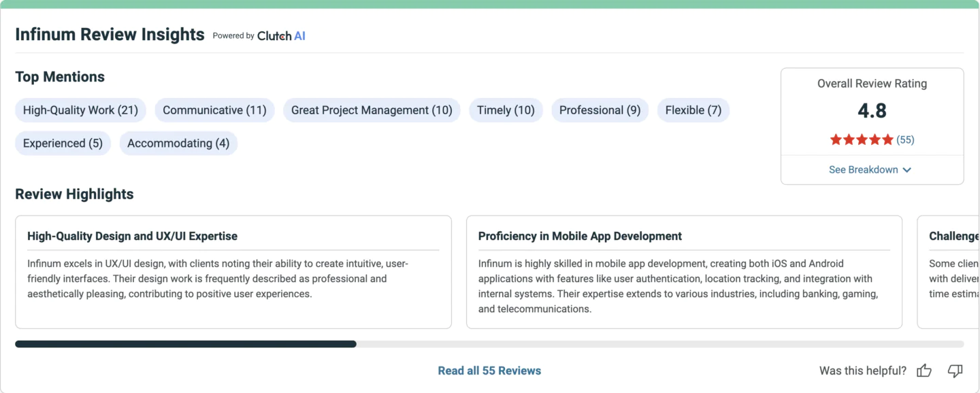The width and height of the screenshot is (980, 393).
Task: Open the Read all 55 Reviews link
Action: coord(489,371)
